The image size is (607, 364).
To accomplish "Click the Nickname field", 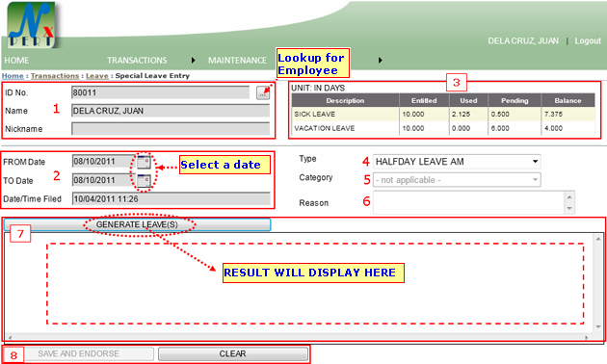I will click(171, 129).
